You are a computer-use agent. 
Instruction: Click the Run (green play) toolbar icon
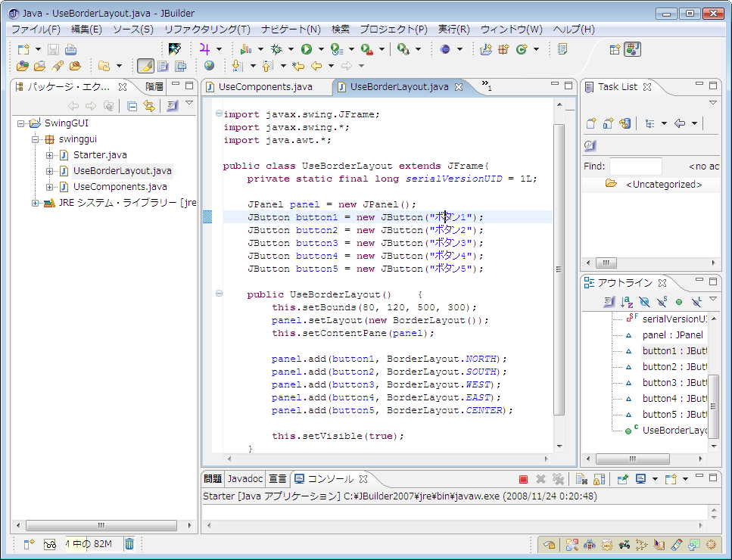click(x=306, y=49)
